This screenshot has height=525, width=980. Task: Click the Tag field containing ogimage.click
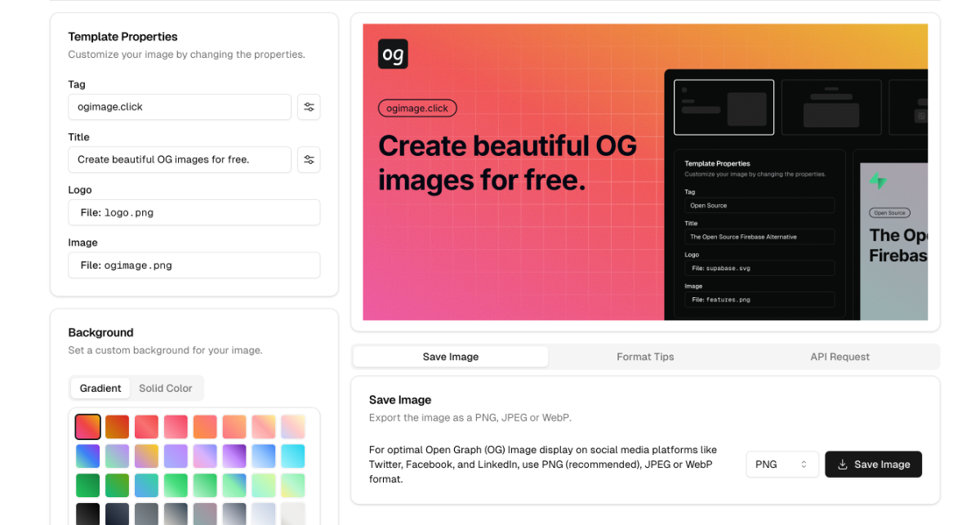(x=180, y=107)
